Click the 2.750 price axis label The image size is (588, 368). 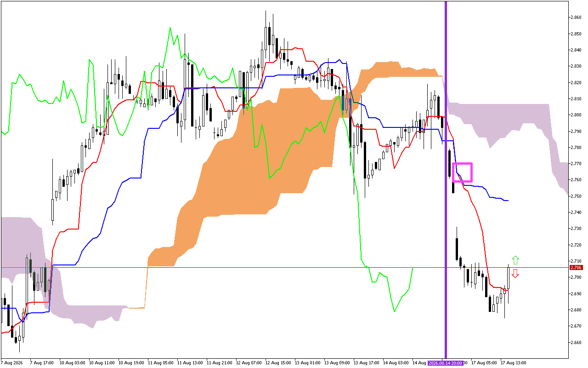576,196
